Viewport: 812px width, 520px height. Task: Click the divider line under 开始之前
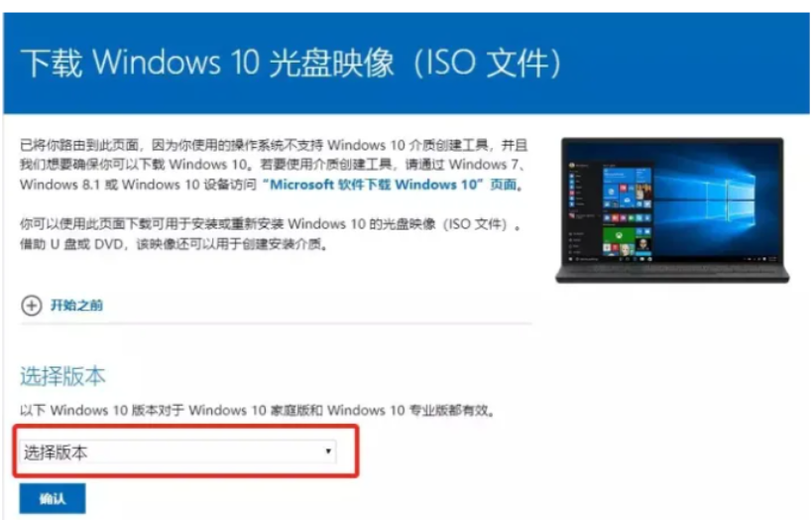pyautogui.click(x=276, y=325)
